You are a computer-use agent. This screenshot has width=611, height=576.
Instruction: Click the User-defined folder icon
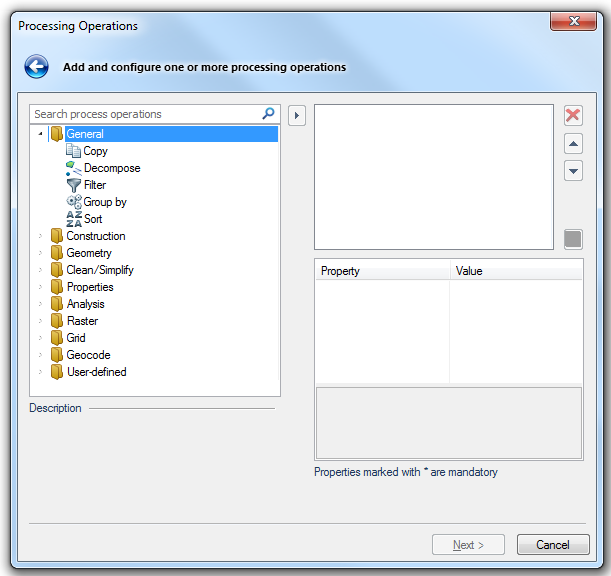pos(57,372)
